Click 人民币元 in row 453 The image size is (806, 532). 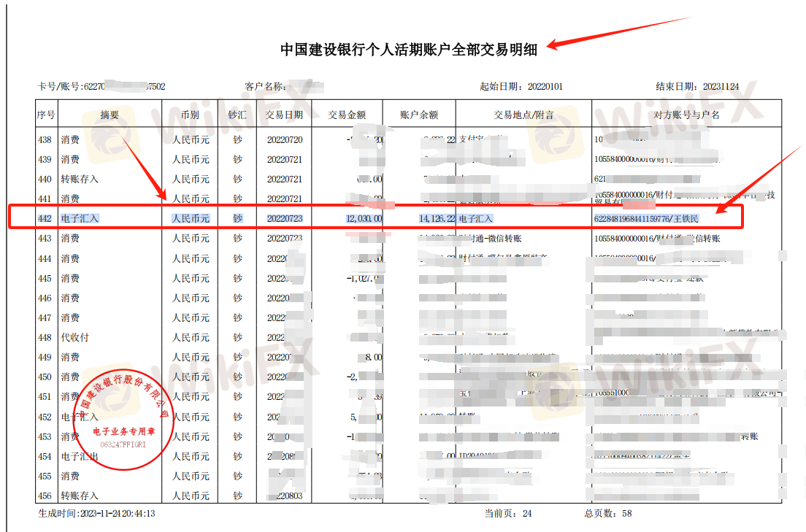pyautogui.click(x=191, y=436)
